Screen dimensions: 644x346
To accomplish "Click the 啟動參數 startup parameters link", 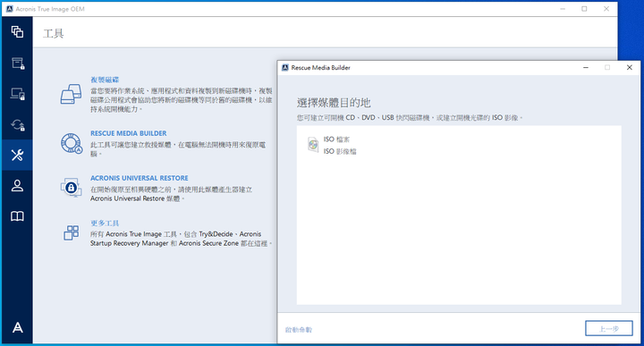I will pos(299,330).
